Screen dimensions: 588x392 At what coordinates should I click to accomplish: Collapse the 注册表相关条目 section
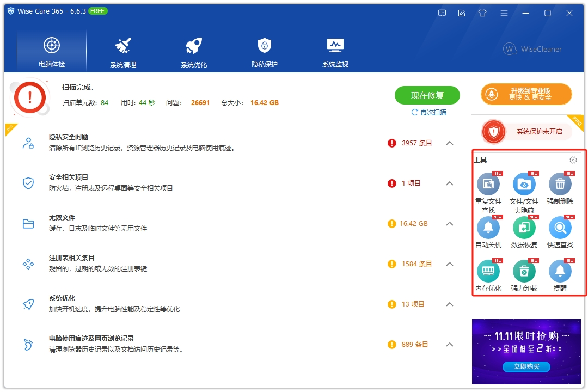pyautogui.click(x=450, y=264)
